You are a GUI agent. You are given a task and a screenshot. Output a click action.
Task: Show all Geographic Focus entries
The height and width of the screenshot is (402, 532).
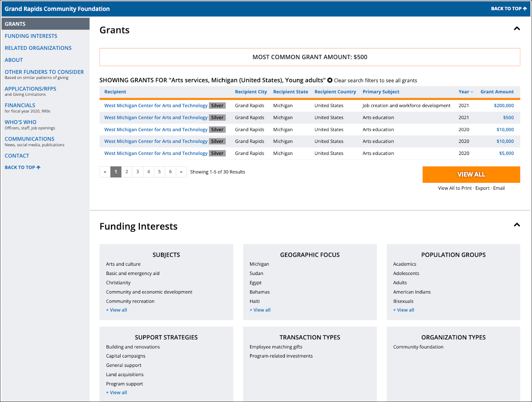(260, 310)
